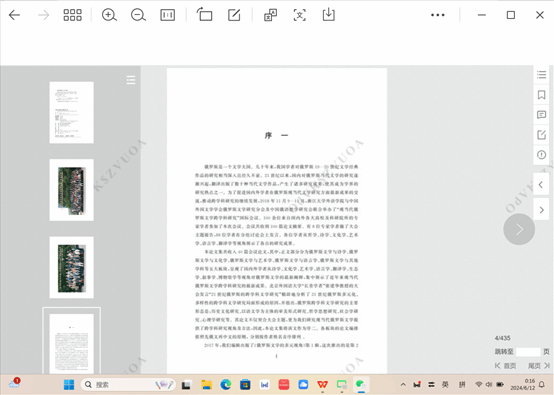Image resolution: width=554 pixels, height=395 pixels.
Task: Zoom out of the document
Action: (138, 15)
